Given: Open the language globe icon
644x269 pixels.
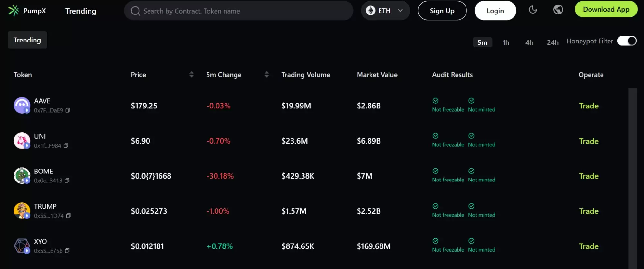Looking at the screenshot, I should 558,10.
